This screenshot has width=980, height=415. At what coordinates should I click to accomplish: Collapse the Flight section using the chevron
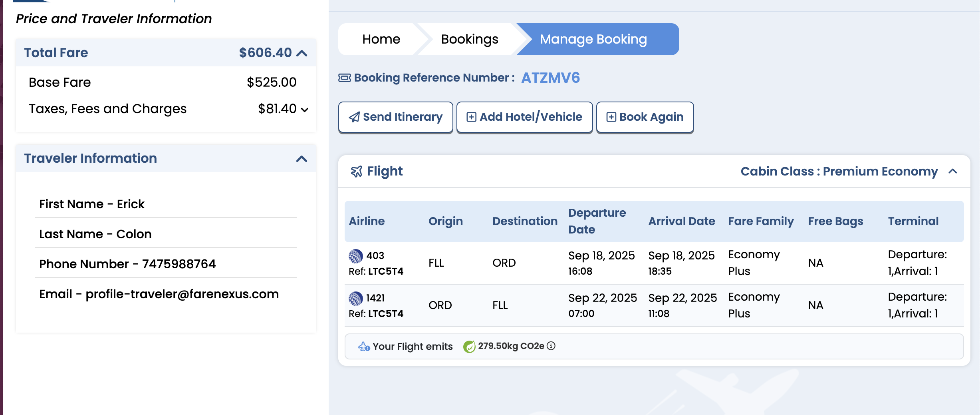click(953, 171)
